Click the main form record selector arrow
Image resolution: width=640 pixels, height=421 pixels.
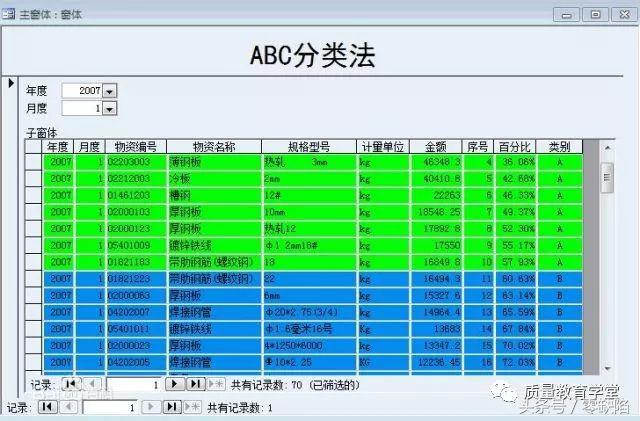[11, 83]
